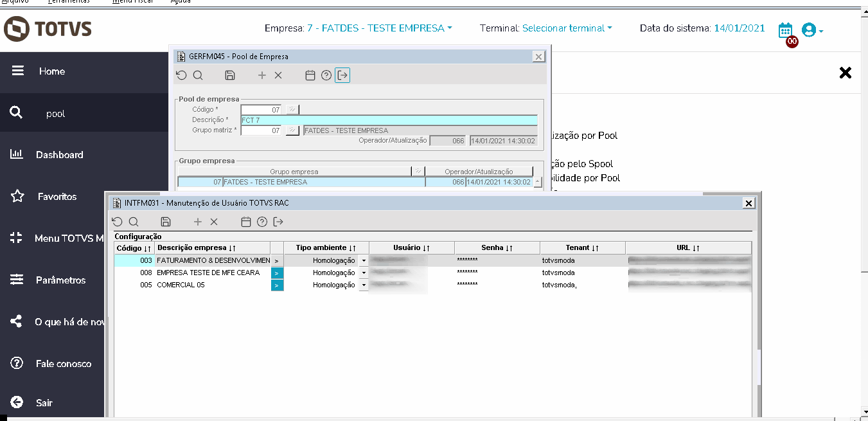Click the Menu TOTVS collapse icon

click(17, 238)
